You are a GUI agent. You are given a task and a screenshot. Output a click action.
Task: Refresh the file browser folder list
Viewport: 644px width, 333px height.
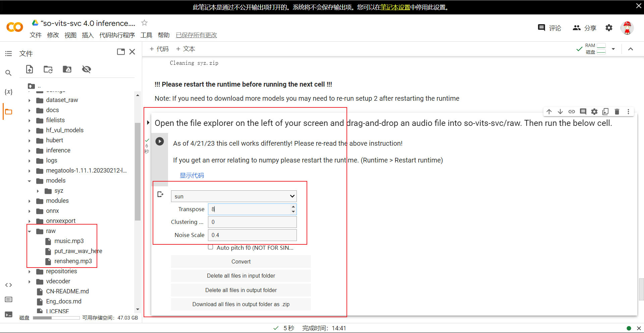(48, 69)
